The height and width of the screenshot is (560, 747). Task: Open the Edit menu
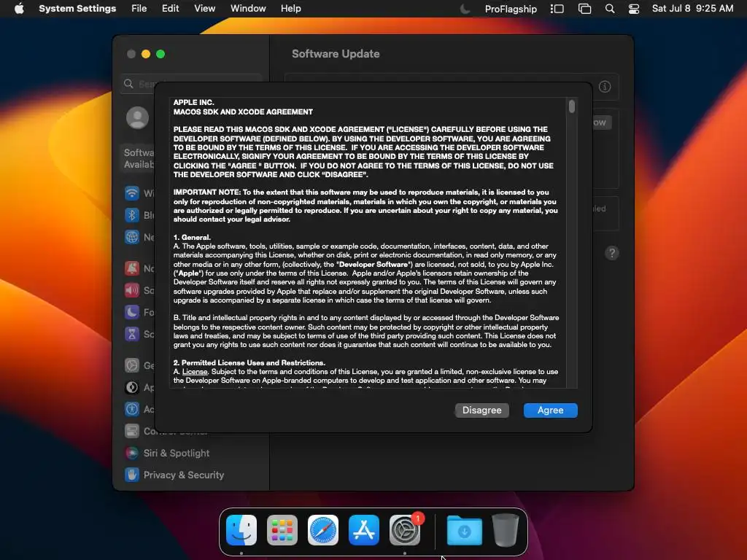click(170, 9)
